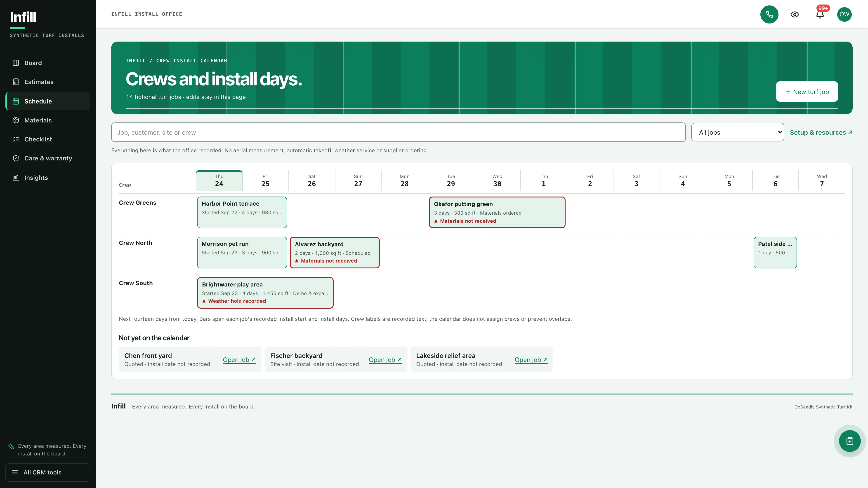This screenshot has width=868, height=488.
Task: Click the New turf job button
Action: [807, 91]
